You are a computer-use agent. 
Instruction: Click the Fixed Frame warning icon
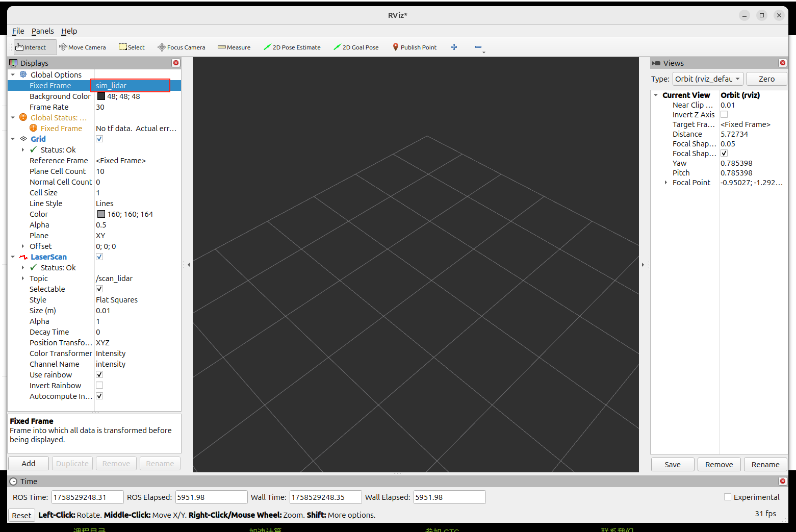click(34, 128)
